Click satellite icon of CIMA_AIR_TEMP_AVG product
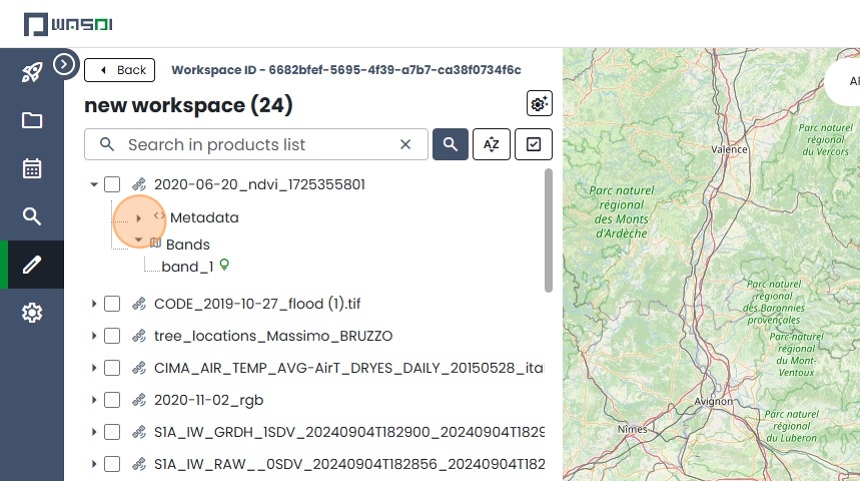Viewport: 860px width, 481px height. (139, 368)
